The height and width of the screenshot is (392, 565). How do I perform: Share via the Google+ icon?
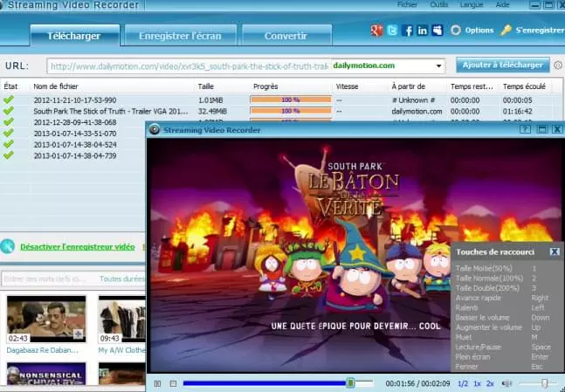pyautogui.click(x=376, y=31)
